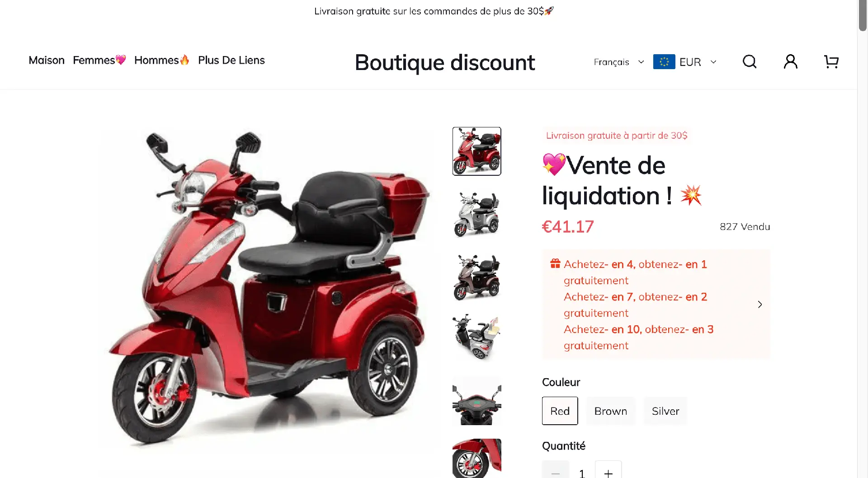The width and height of the screenshot is (868, 478).
Task: Choose the Silver color option
Action: [665, 411]
